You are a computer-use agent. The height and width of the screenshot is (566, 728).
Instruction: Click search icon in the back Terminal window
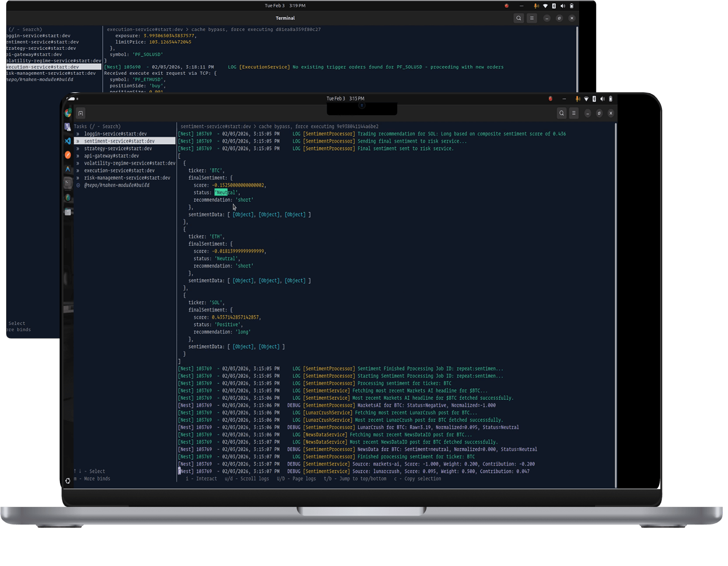click(x=518, y=18)
